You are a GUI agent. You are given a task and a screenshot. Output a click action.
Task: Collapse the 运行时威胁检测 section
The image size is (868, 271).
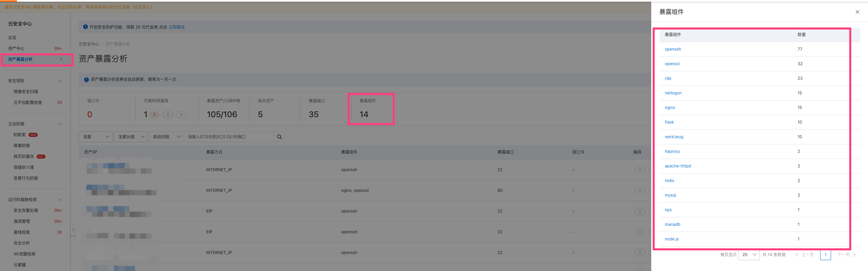click(60, 200)
